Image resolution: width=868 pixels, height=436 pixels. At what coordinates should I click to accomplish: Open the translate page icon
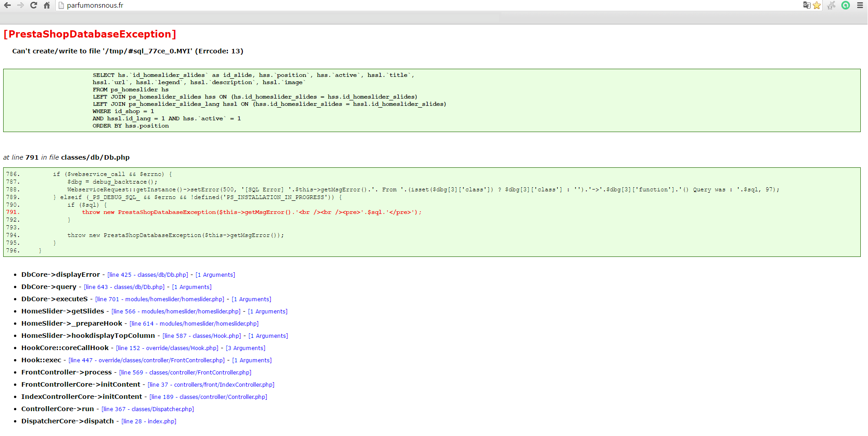click(x=807, y=5)
